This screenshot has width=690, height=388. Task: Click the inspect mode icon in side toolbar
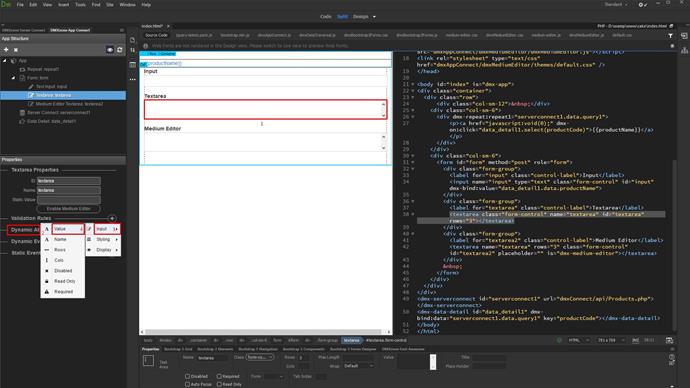132,65
